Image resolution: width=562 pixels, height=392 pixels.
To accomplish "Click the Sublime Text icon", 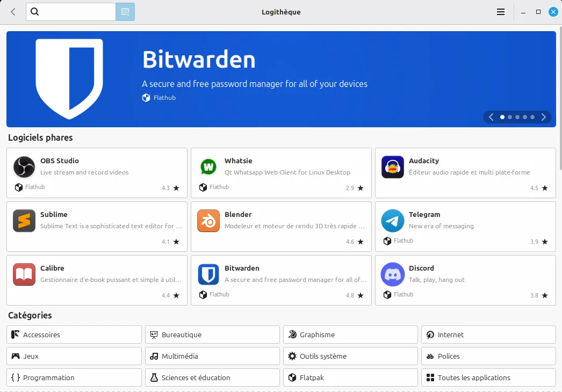I will tap(24, 221).
